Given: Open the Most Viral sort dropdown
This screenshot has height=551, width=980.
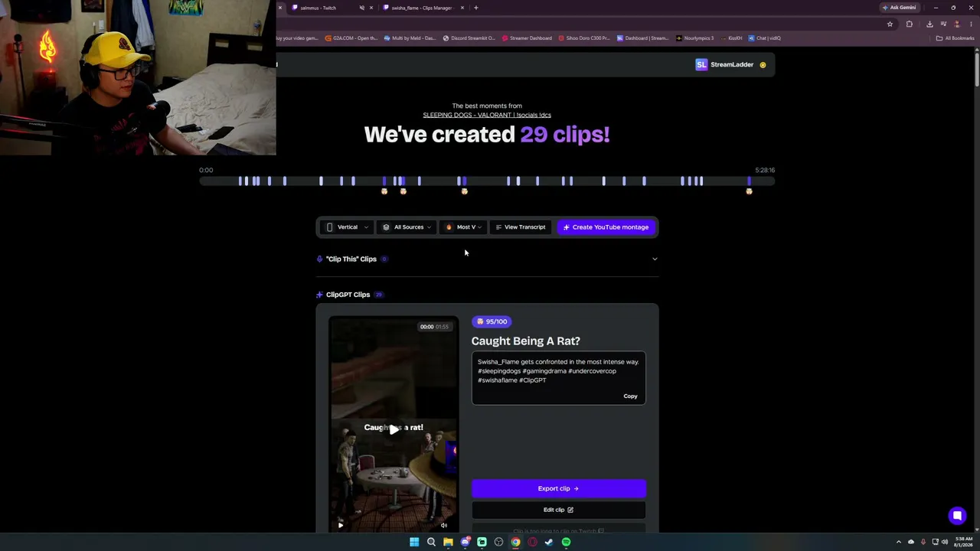Looking at the screenshot, I should click(464, 227).
